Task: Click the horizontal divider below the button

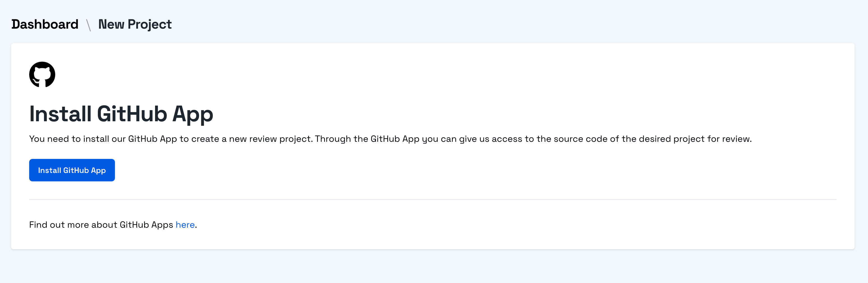Action: coord(433,200)
